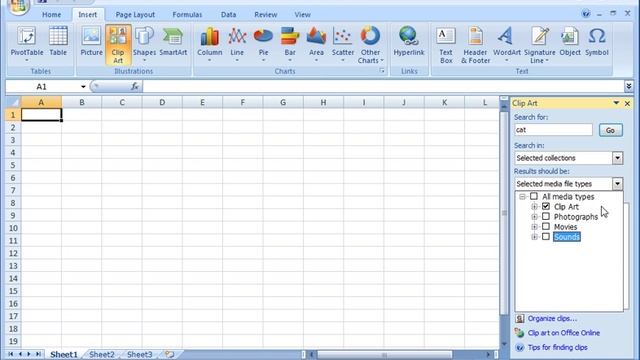
Task: Switch to the Data tab
Action: tap(229, 15)
